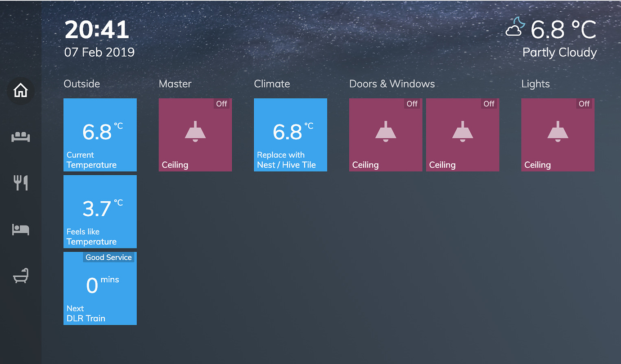Select the Outside section heading
Screen dimensions: 621x364
[x=81, y=84]
